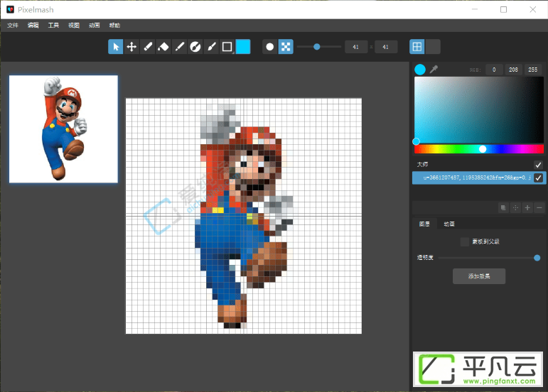The image size is (548, 392).
Task: Toggle visibility checkbox of u=3661207487 layer
Action: pyautogui.click(x=538, y=178)
